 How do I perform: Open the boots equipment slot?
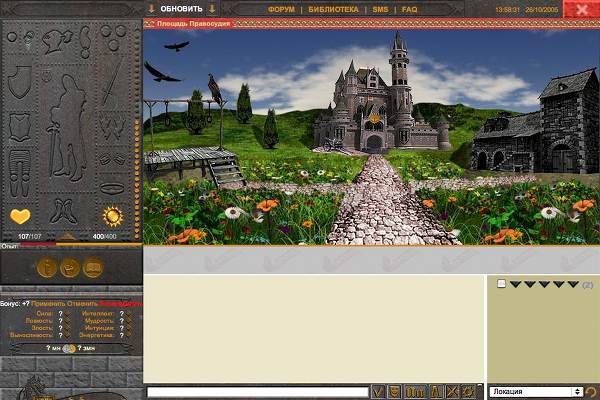point(64,211)
